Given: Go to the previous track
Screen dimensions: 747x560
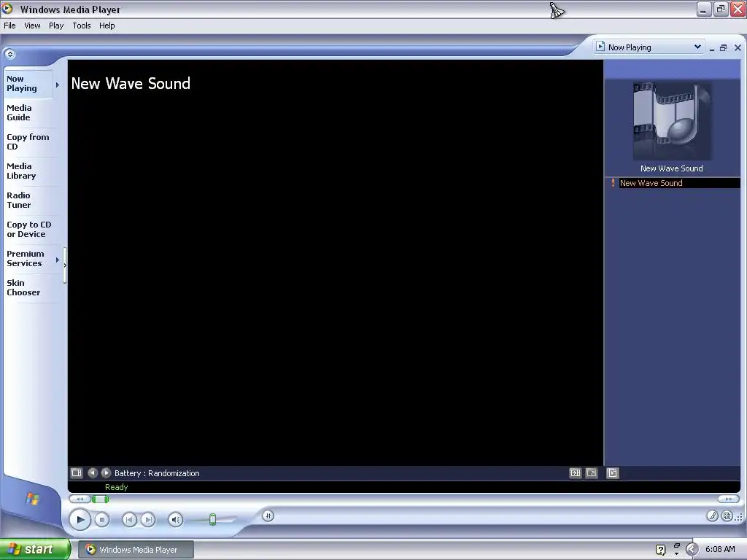Looking at the screenshot, I should (129, 519).
